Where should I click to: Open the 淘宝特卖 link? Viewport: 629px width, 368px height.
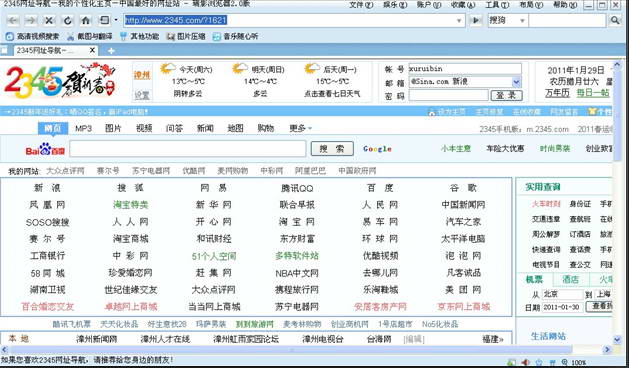(131, 205)
